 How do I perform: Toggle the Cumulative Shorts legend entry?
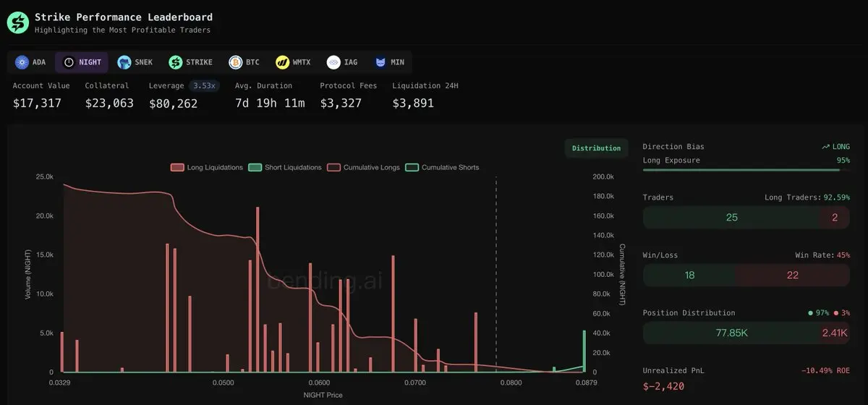442,167
